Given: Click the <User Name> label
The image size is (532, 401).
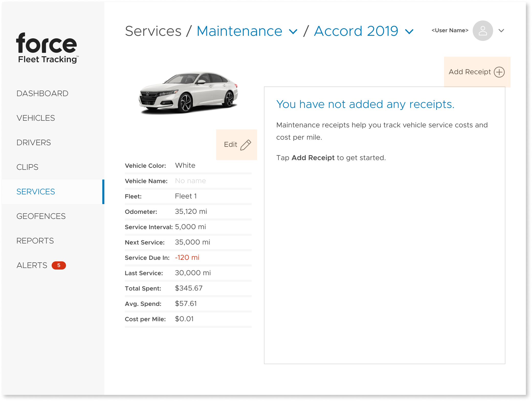Looking at the screenshot, I should tap(450, 30).
